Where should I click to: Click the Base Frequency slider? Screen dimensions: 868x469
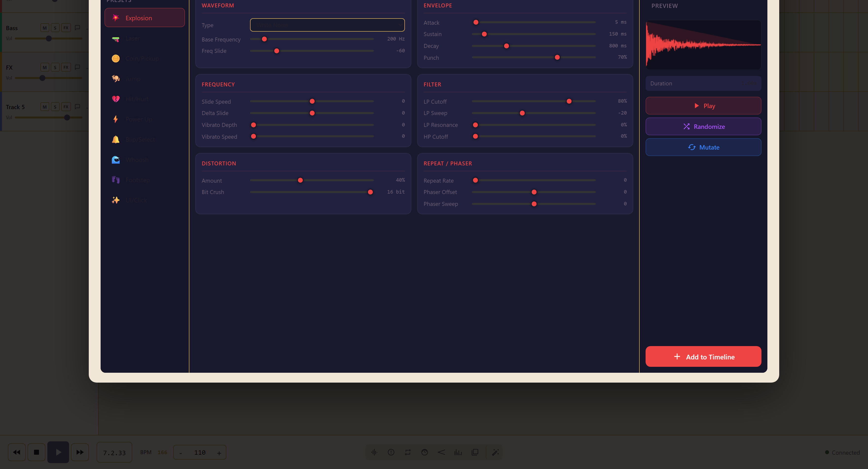click(312, 39)
